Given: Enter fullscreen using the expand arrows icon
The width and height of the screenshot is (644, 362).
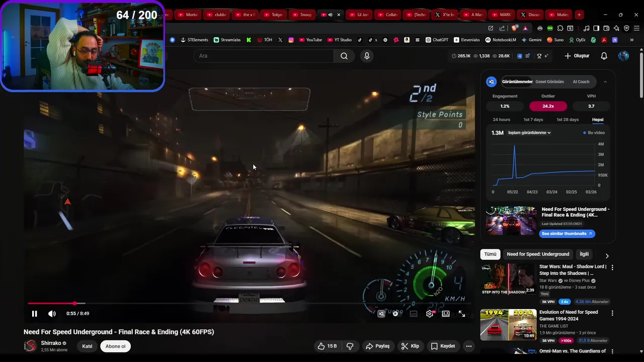Looking at the screenshot, I should tap(462, 314).
